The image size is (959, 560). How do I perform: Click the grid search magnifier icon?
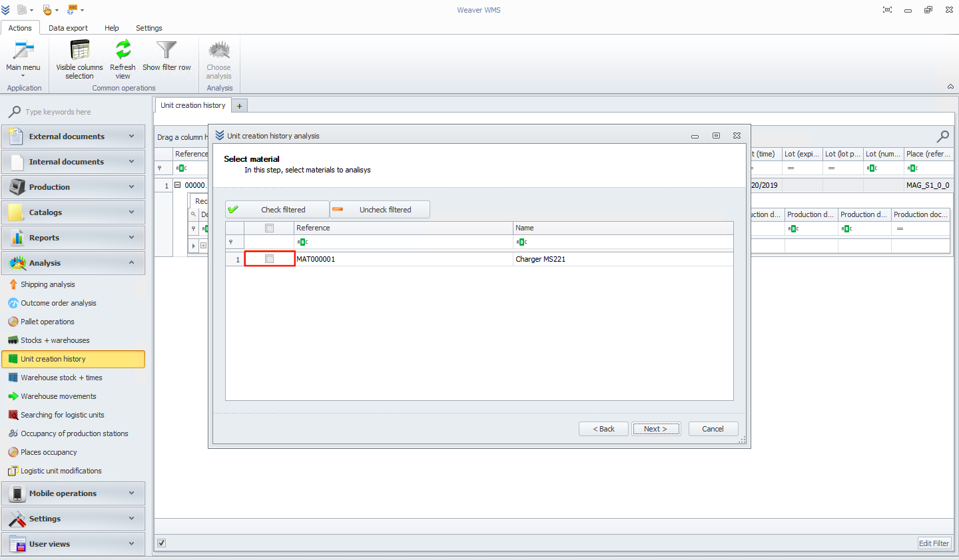(x=943, y=137)
